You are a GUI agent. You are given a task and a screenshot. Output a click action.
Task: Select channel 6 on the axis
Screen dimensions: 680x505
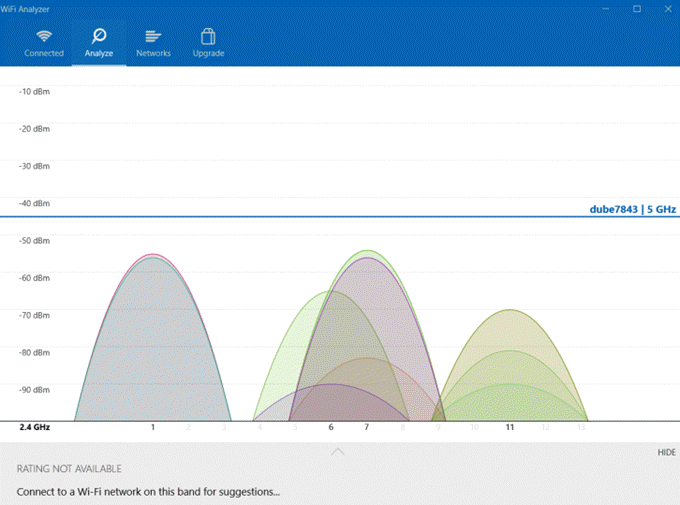(331, 427)
